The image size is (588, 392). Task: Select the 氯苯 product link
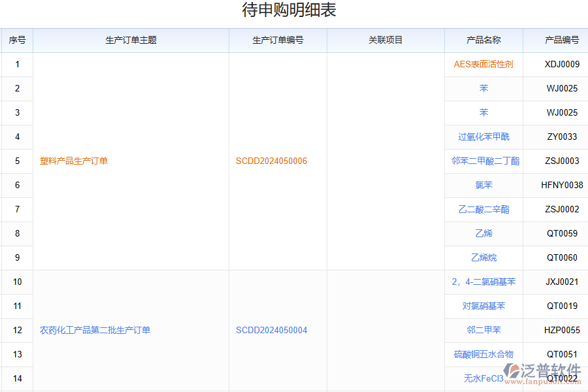(483, 185)
